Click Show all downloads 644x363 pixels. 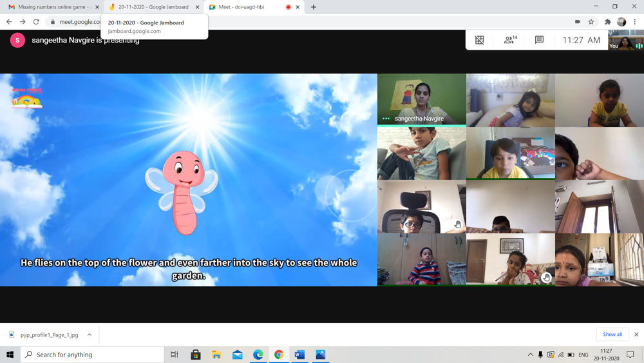tap(612, 334)
